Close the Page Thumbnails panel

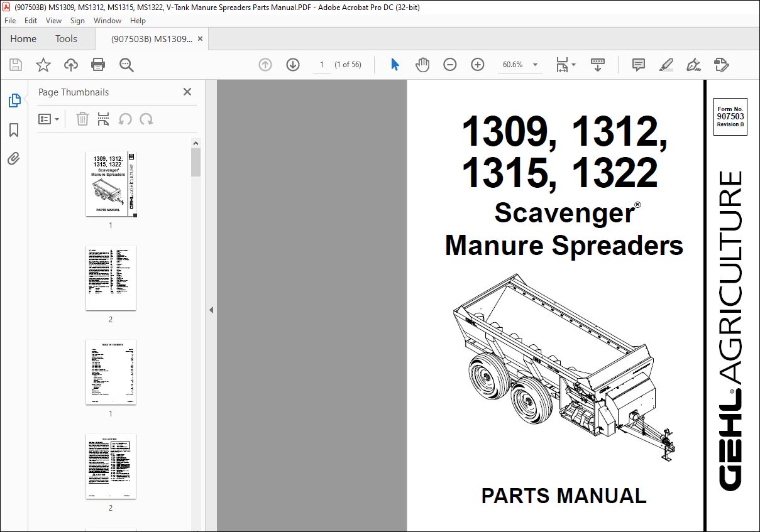(187, 92)
